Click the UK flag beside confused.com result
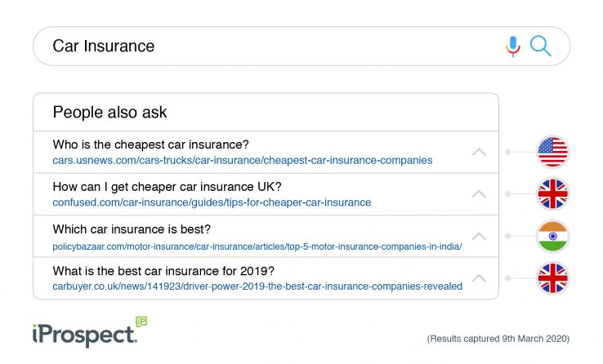The height and width of the screenshot is (364, 603). click(x=552, y=194)
